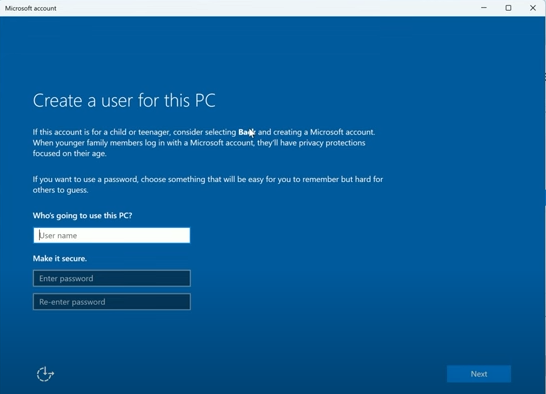Click the 'Create a user for this PC' heading
The height and width of the screenshot is (394, 546).
point(124,101)
